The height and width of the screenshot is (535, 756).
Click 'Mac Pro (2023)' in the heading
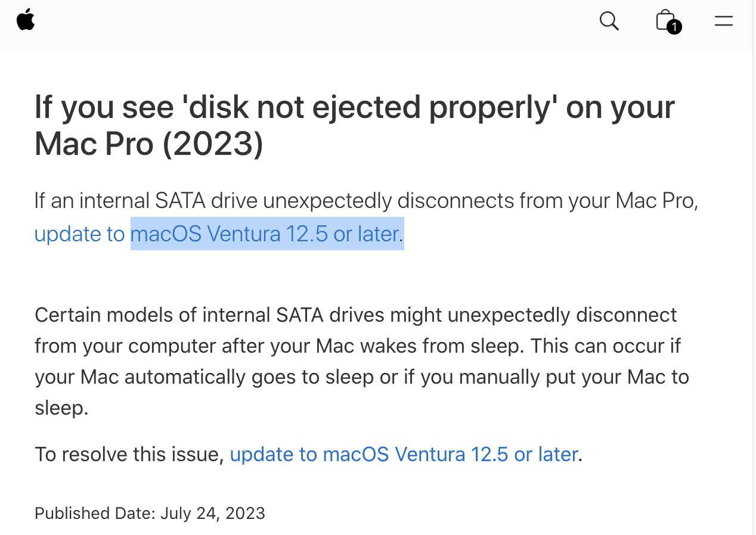pyautogui.click(x=149, y=146)
